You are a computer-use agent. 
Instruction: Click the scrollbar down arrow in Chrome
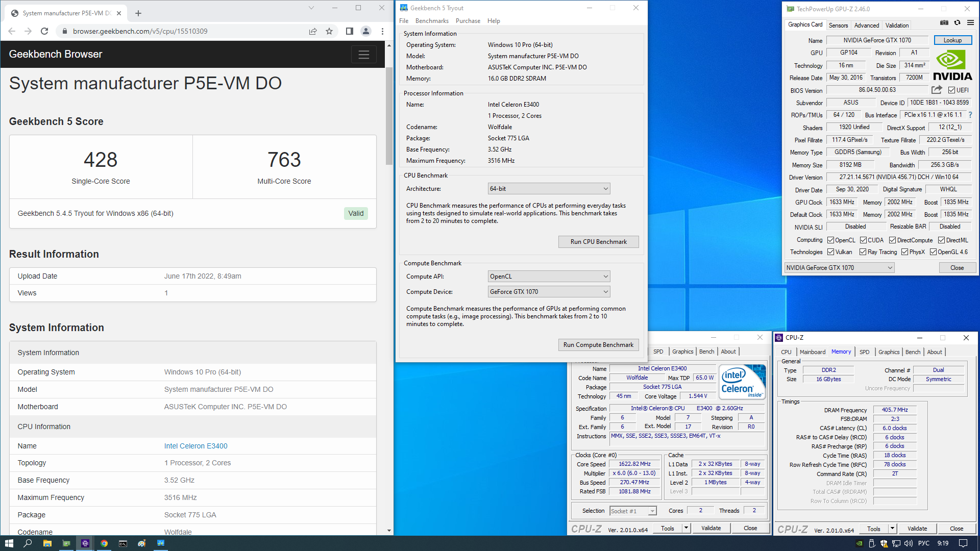coord(389,531)
